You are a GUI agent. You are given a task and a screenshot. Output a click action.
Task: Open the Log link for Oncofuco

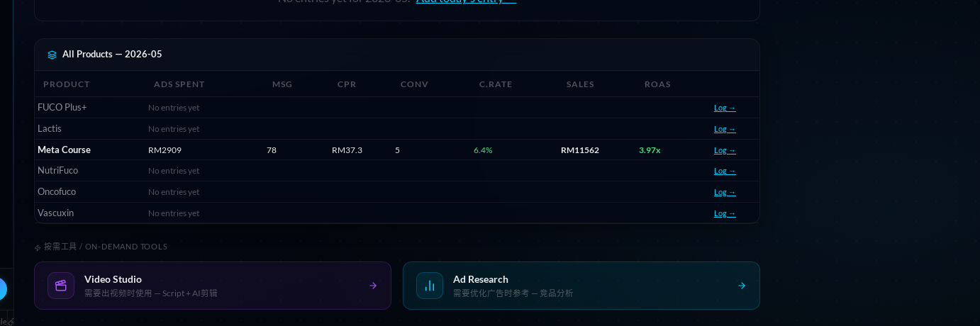coord(725,192)
